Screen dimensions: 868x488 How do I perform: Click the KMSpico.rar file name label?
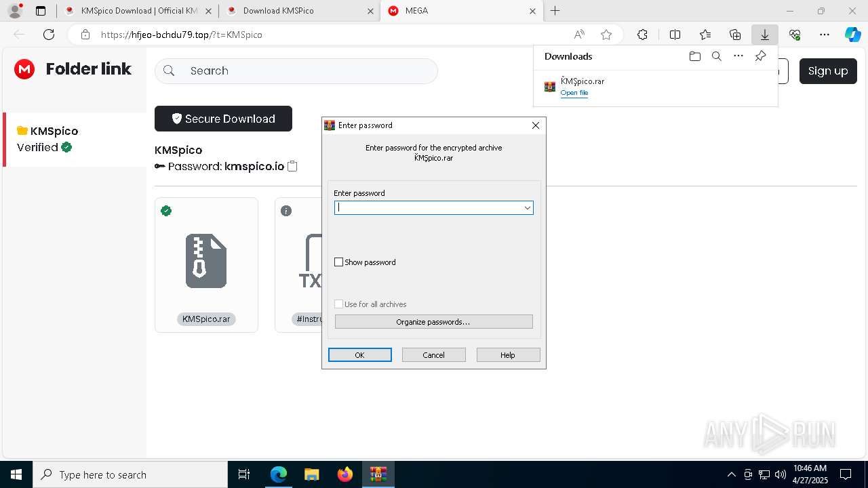point(206,319)
